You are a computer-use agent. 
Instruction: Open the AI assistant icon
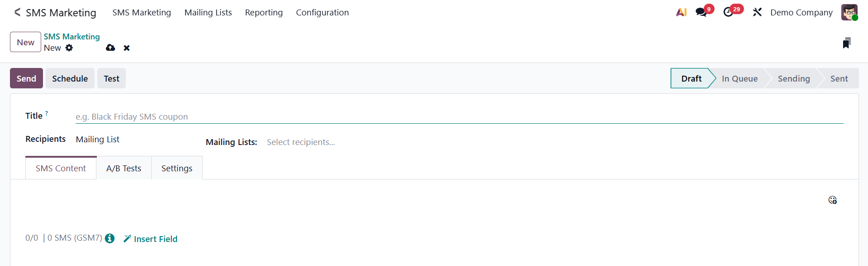pos(681,12)
